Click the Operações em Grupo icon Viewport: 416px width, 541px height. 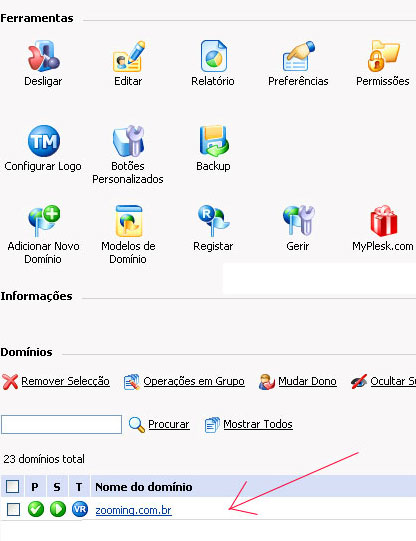pyautogui.click(x=132, y=382)
